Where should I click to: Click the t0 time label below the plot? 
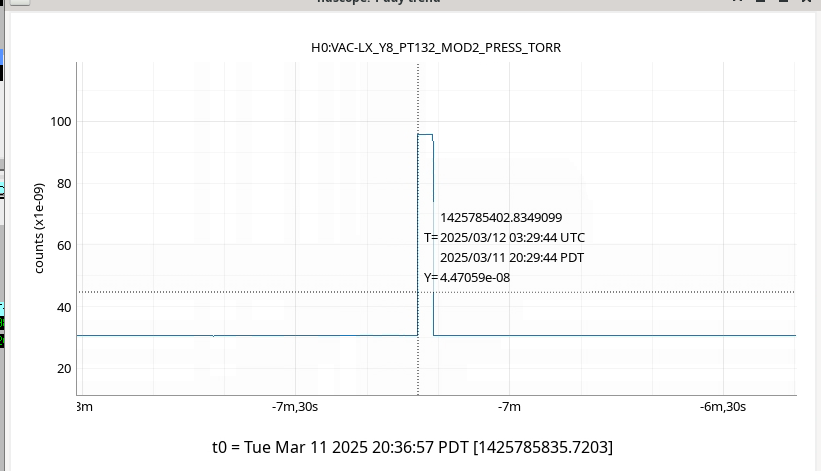413,447
